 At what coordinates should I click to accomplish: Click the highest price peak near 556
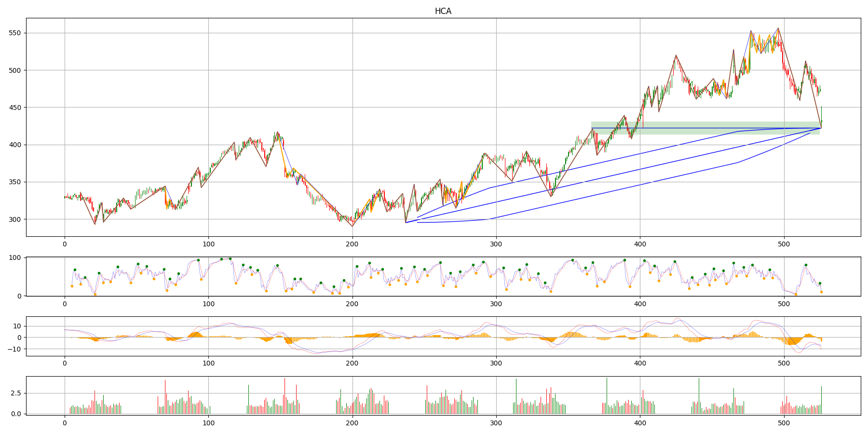click(x=778, y=28)
